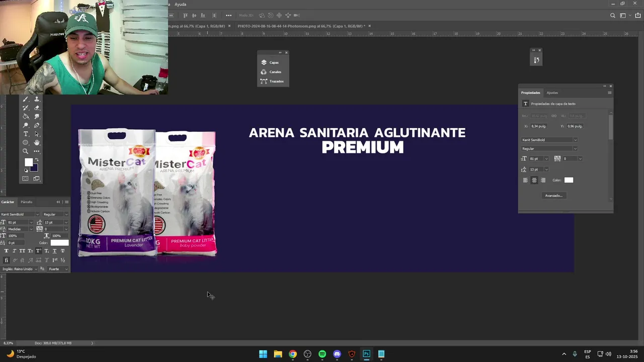Open the Canales panel
The image size is (644, 362).
coord(274,72)
